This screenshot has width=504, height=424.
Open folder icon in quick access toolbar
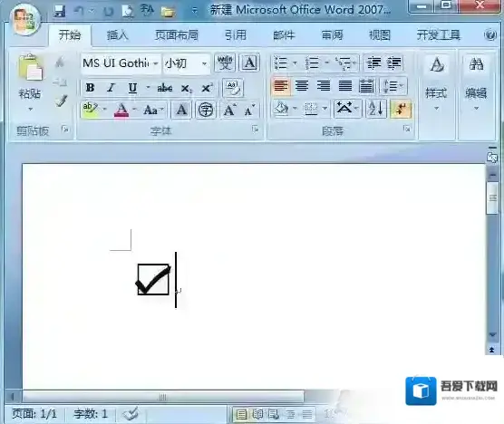pos(168,12)
